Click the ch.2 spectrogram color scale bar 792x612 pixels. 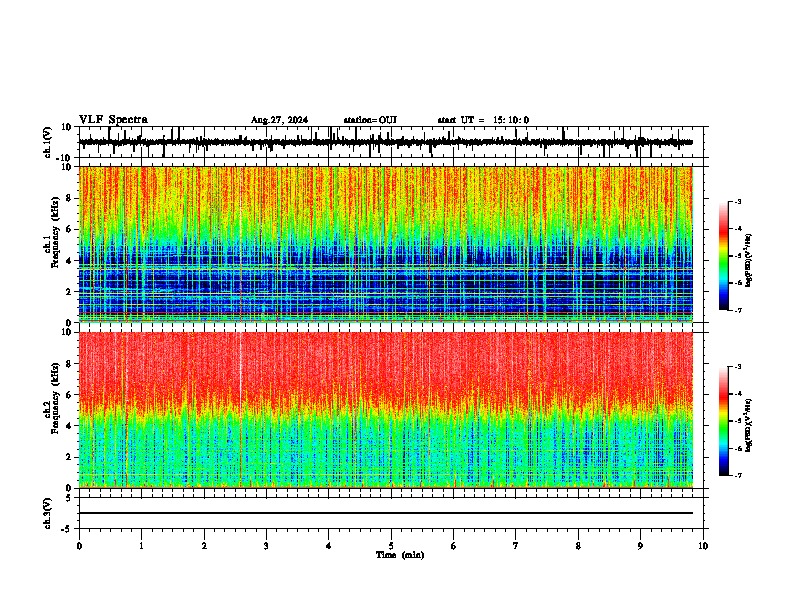pyautogui.click(x=723, y=421)
